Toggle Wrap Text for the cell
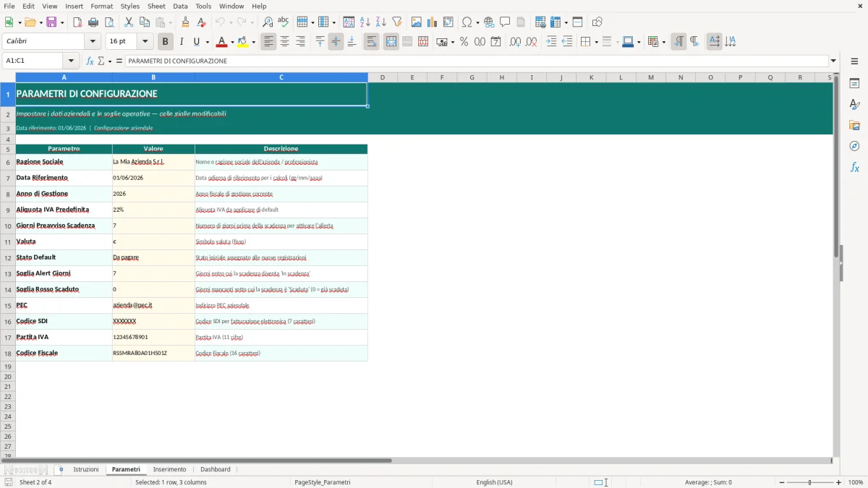 372,42
